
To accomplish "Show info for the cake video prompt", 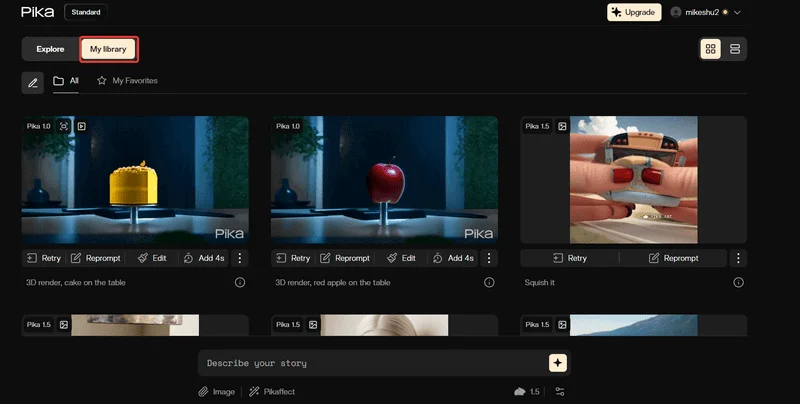I will pos(240,283).
